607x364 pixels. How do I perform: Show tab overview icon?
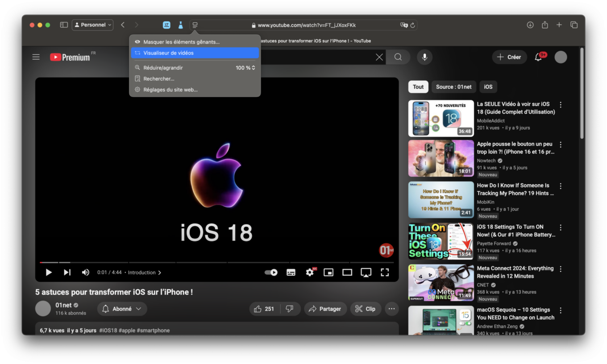(x=574, y=25)
